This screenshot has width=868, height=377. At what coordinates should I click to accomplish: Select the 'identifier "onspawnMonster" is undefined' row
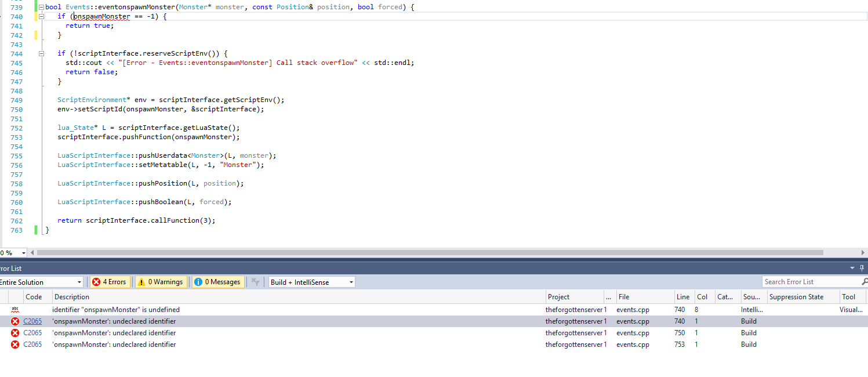click(x=434, y=310)
